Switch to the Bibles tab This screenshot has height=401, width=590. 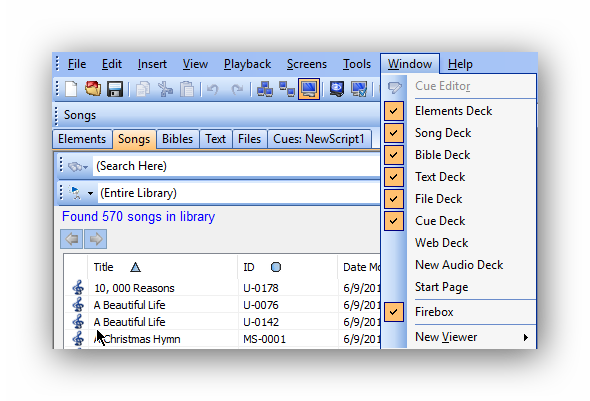(x=177, y=139)
